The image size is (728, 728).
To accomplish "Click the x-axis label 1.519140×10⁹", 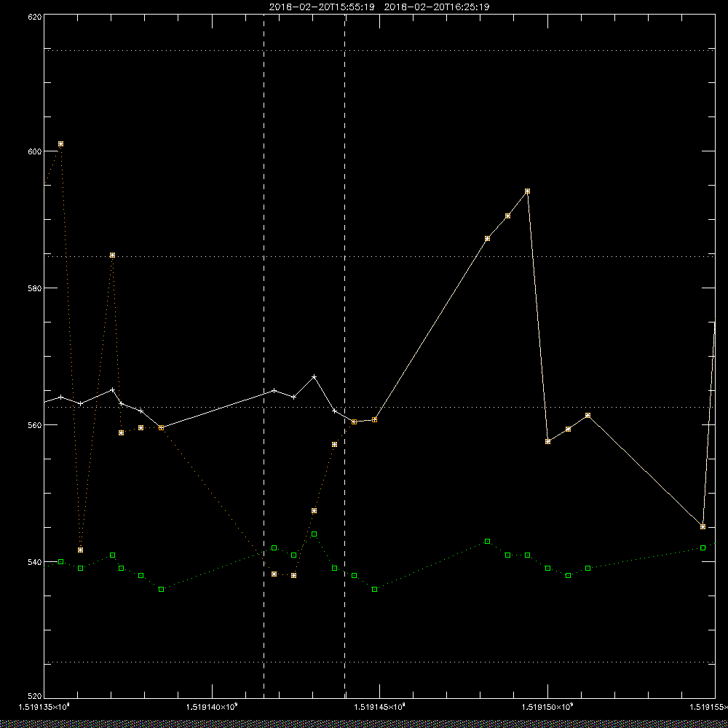I will [212, 707].
